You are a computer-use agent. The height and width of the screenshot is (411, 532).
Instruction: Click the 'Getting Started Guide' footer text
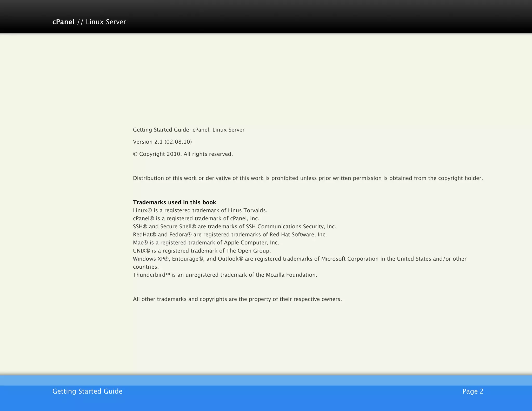(x=87, y=391)
